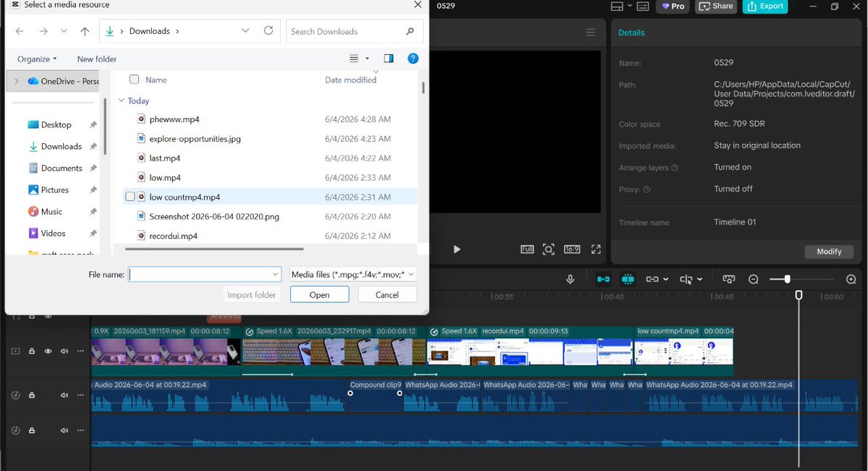Screen dimensions: 868x471
Task: Go up one folder level
Action: coord(85,31)
